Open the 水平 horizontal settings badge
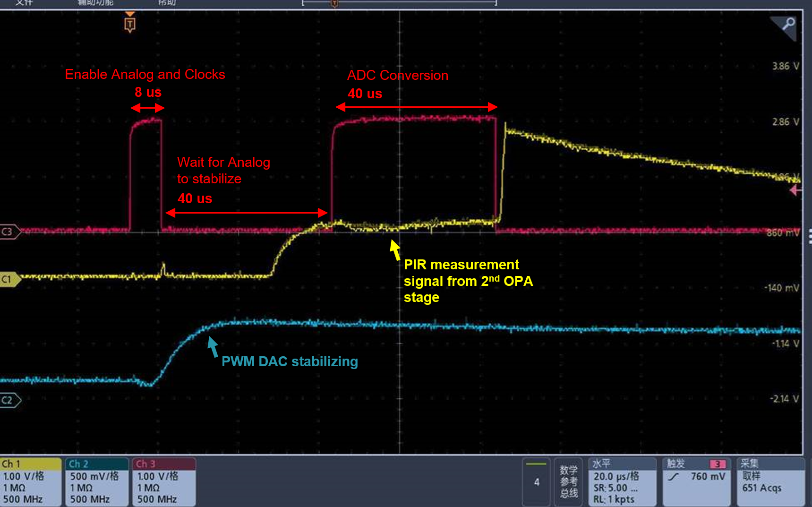 (622, 481)
